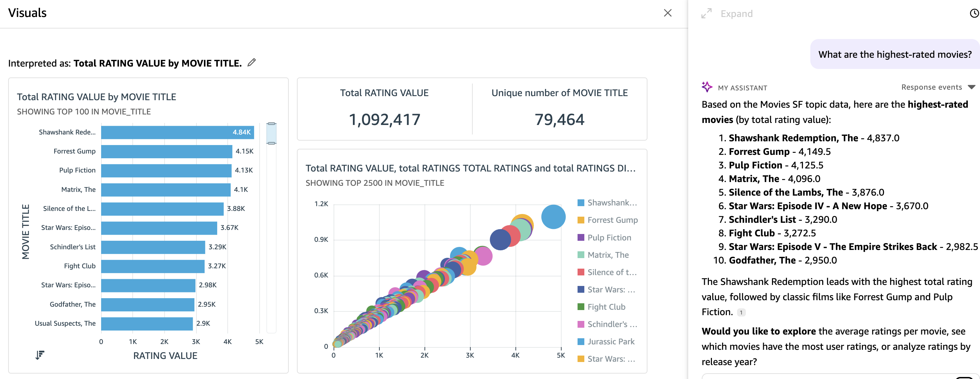This screenshot has width=980, height=379.
Task: Click the Fight Club bar
Action: point(153,266)
